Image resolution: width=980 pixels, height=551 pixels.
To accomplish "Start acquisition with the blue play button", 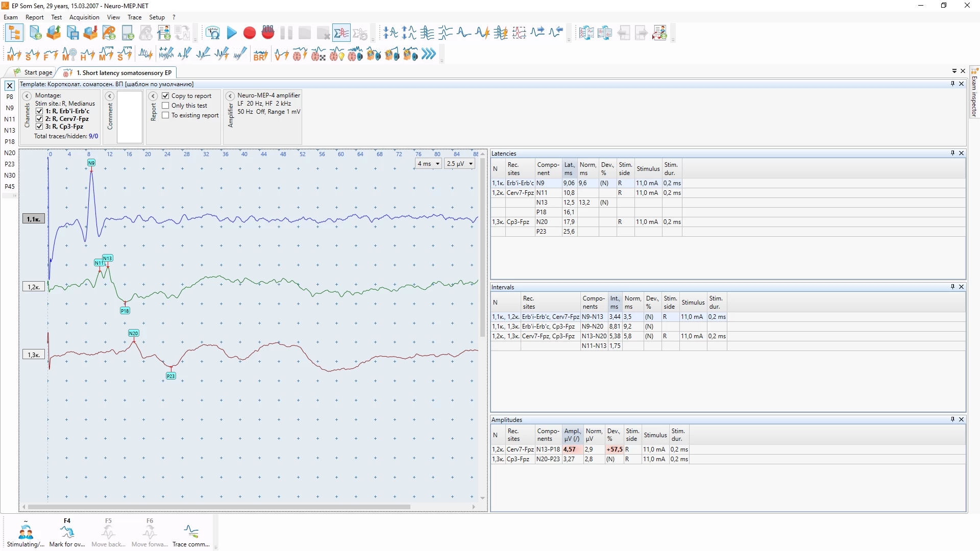I will (232, 34).
